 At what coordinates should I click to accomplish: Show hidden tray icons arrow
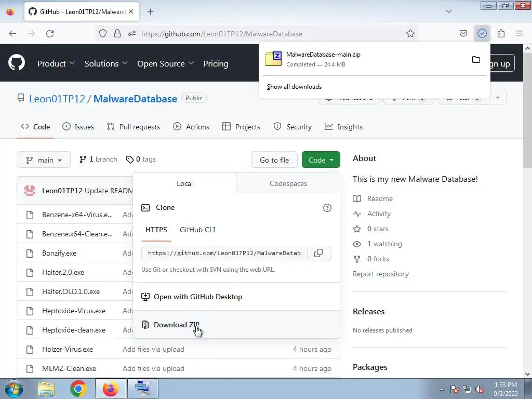(x=442, y=389)
